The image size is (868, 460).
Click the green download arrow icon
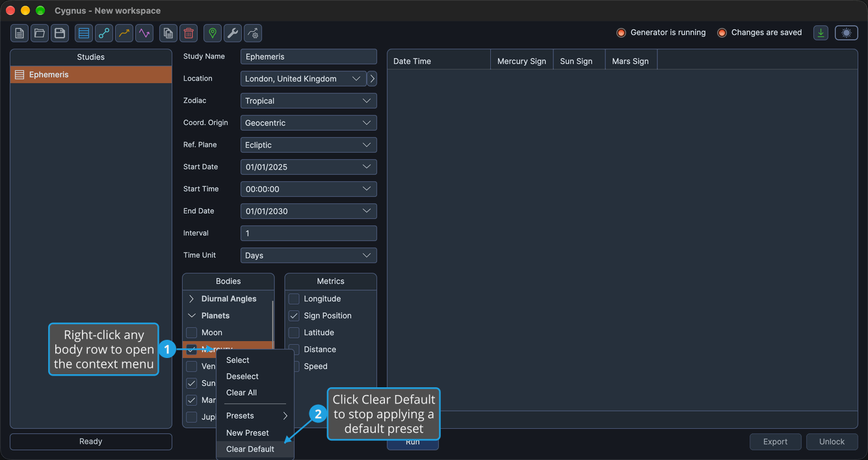click(x=821, y=32)
